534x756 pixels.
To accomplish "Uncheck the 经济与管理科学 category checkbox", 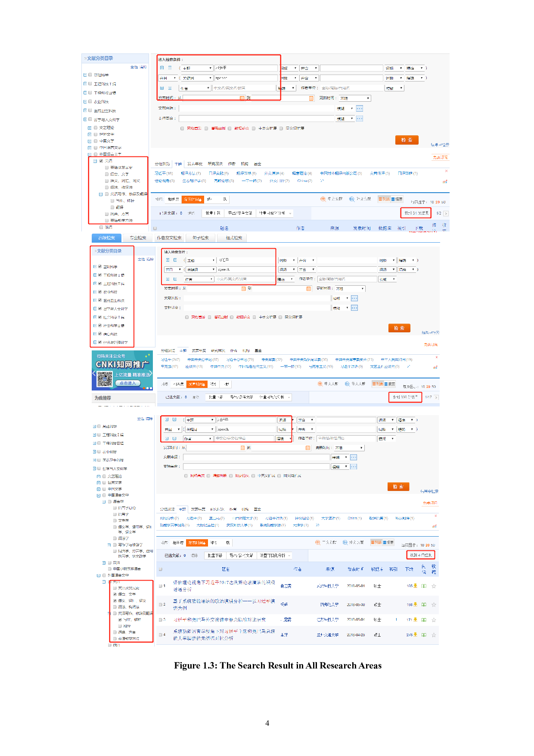I will click(x=100, y=342).
